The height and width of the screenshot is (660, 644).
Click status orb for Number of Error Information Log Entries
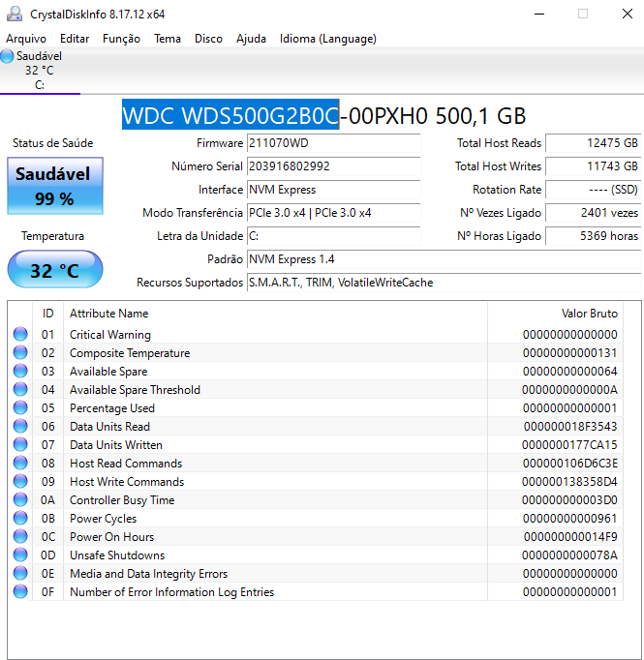20,592
